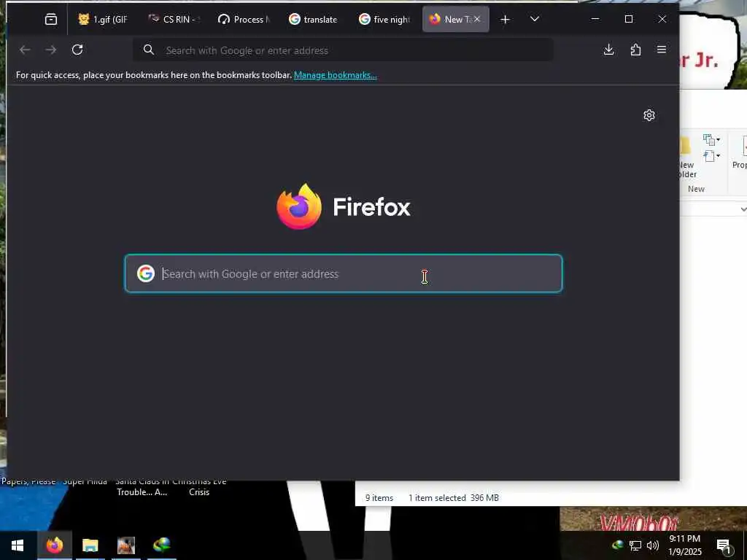The width and height of the screenshot is (747, 560).
Task: Click the center Google search box
Action: click(344, 273)
